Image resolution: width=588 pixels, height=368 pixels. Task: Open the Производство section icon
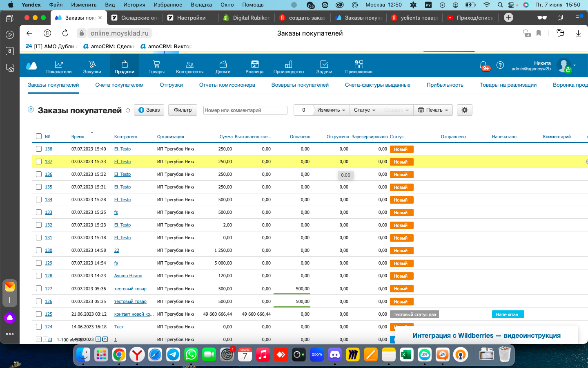coord(289,64)
